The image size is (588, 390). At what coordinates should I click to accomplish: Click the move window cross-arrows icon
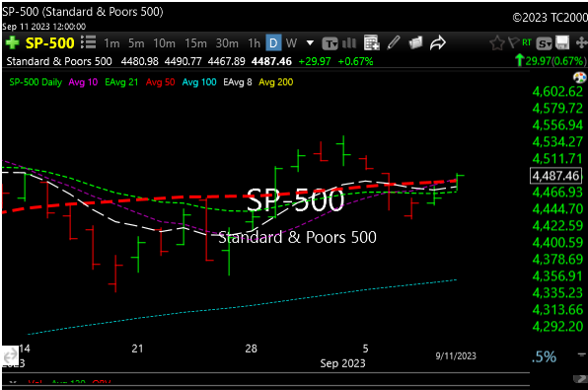coord(581,42)
